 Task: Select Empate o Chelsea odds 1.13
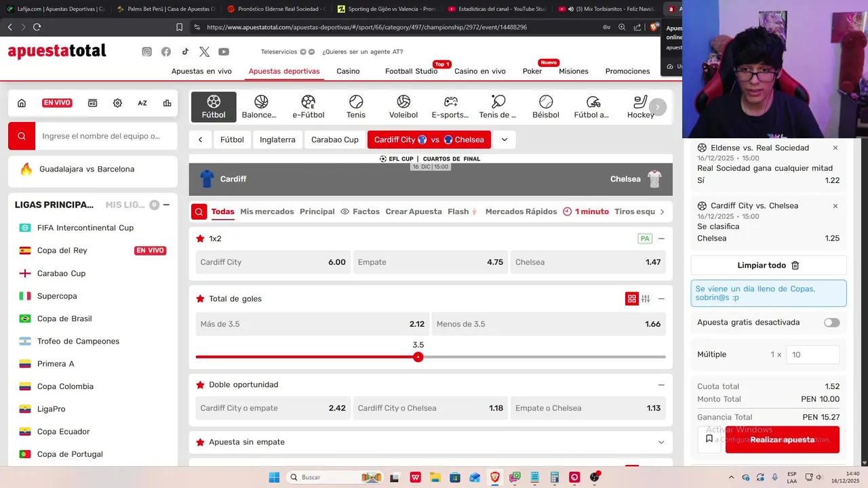click(x=588, y=408)
